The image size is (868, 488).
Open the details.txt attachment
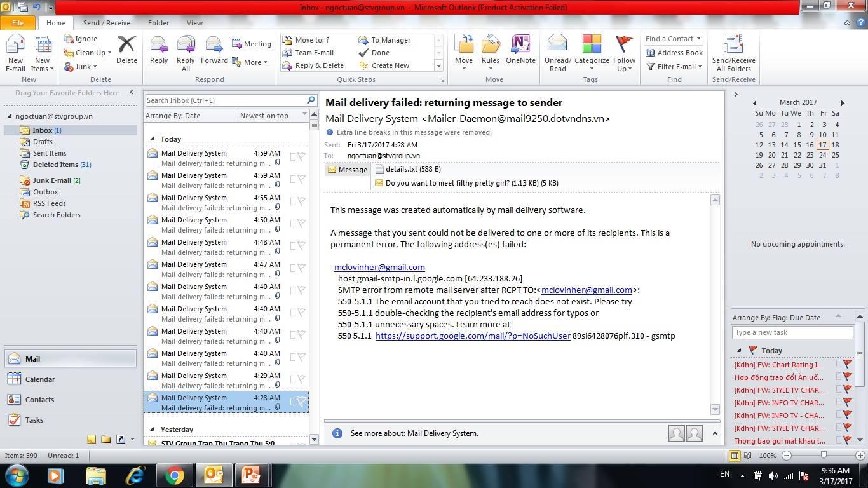[x=407, y=169]
